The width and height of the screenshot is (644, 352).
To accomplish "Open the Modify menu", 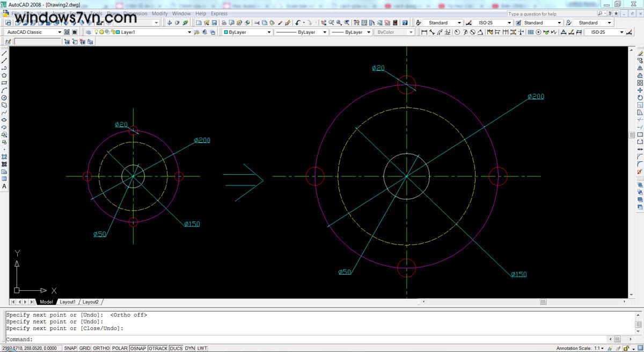I will click(x=159, y=13).
